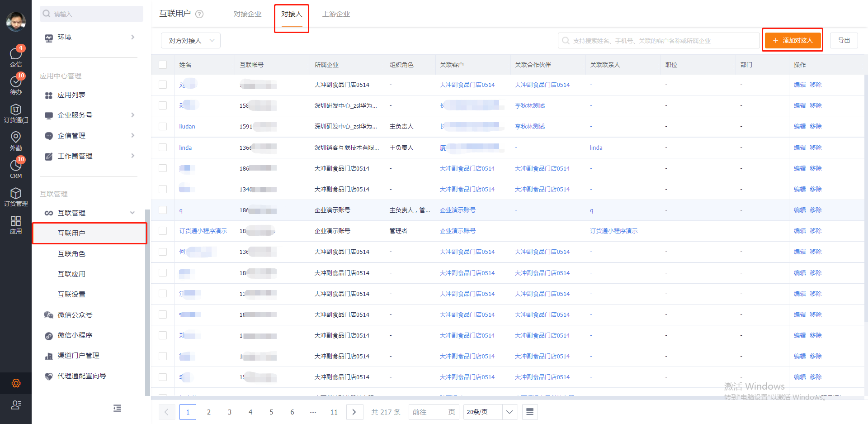The height and width of the screenshot is (424, 868).
Task: Check the row checkbox for linda
Action: (x=163, y=148)
